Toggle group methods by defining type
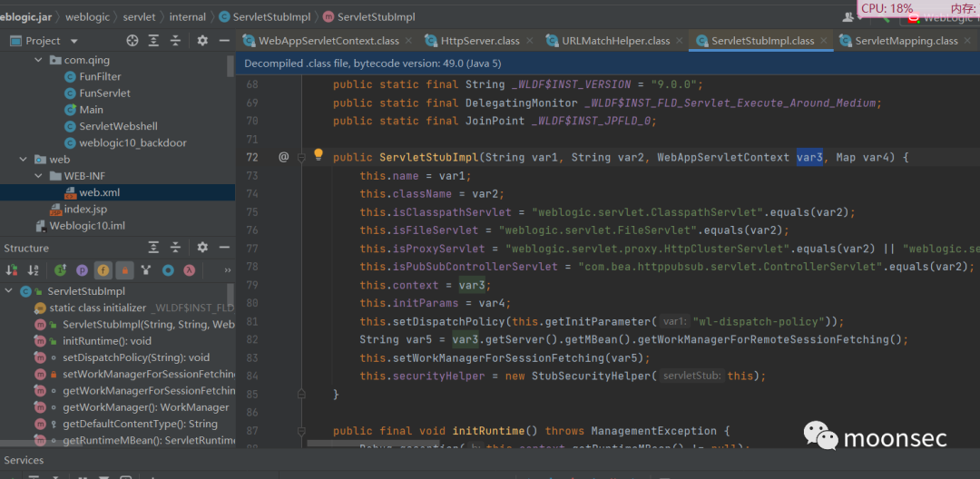 [146, 270]
